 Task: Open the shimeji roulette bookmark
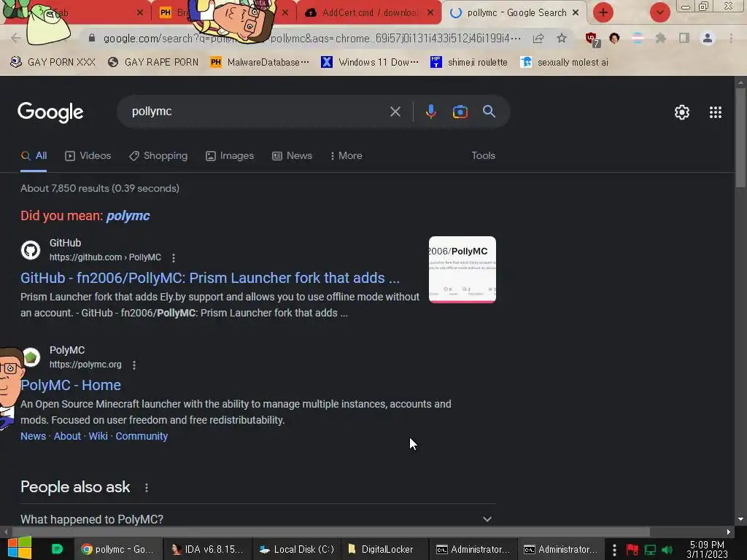click(x=469, y=63)
